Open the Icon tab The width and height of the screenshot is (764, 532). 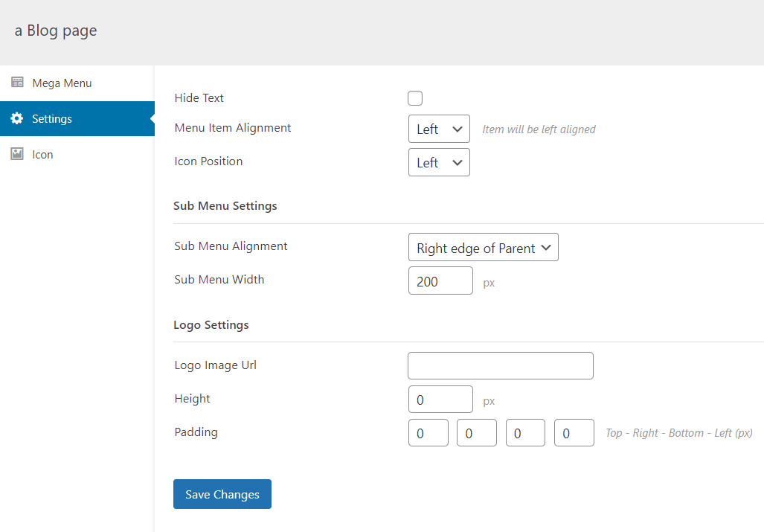point(77,155)
